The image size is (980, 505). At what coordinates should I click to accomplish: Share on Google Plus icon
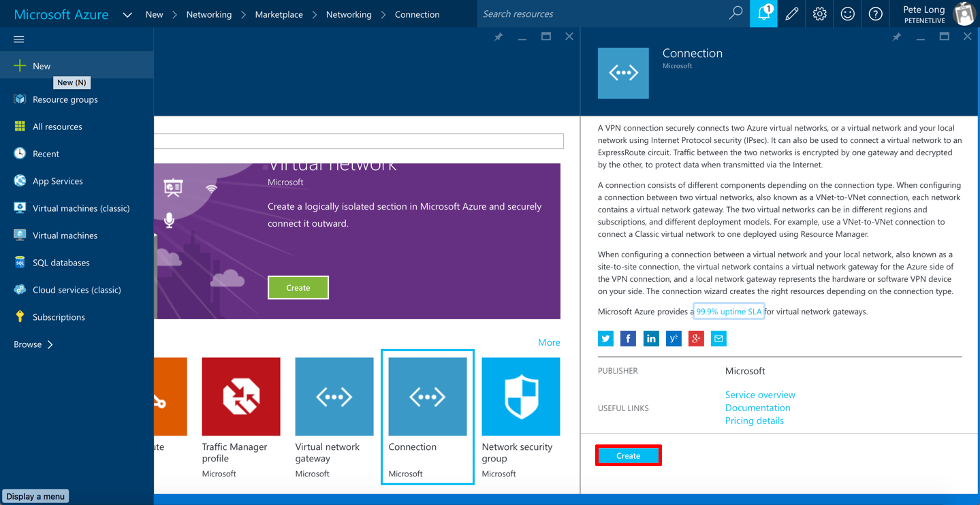[696, 338]
